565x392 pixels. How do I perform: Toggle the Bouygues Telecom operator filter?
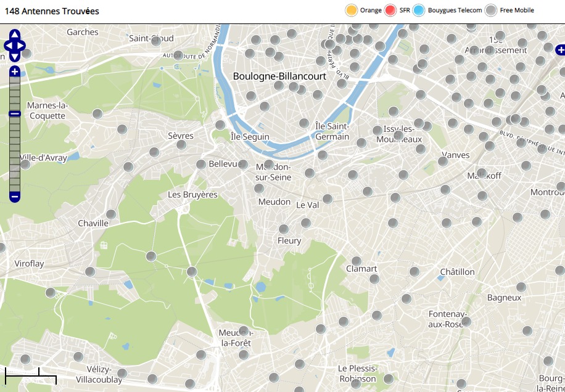point(419,10)
